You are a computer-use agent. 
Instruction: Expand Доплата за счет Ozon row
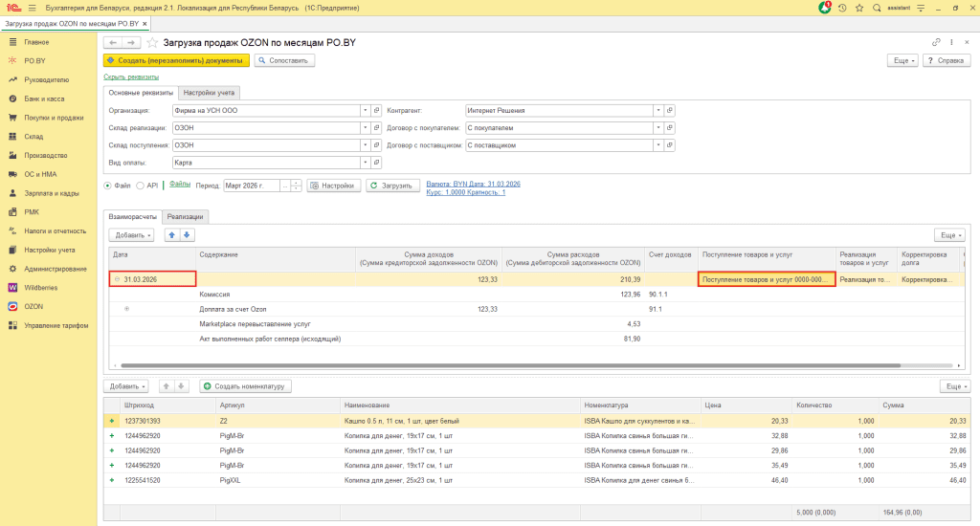point(127,309)
